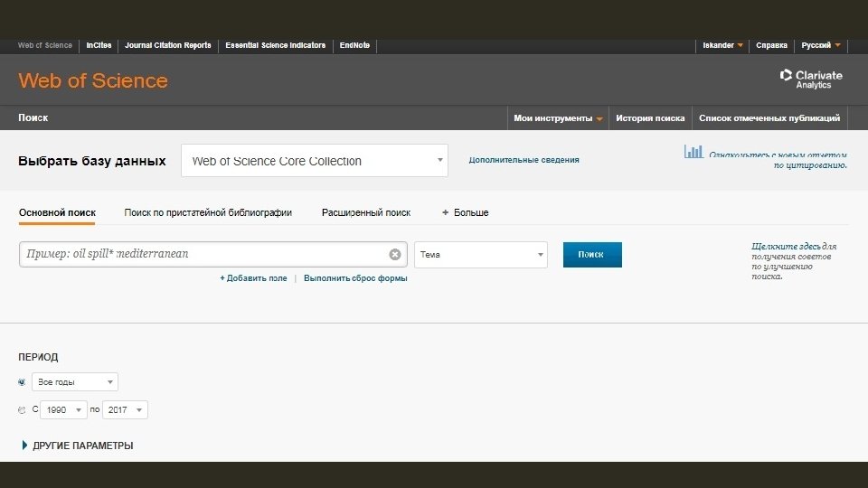Open История поиска
This screenshot has height=488, width=868.
click(x=650, y=117)
